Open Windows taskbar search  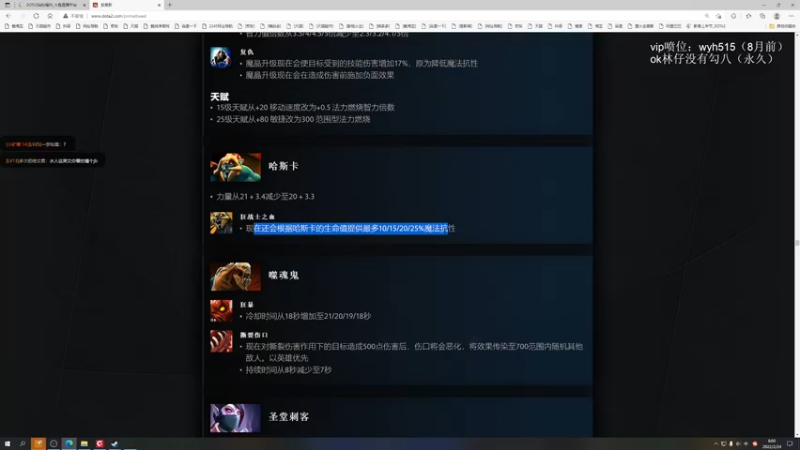pos(22,444)
